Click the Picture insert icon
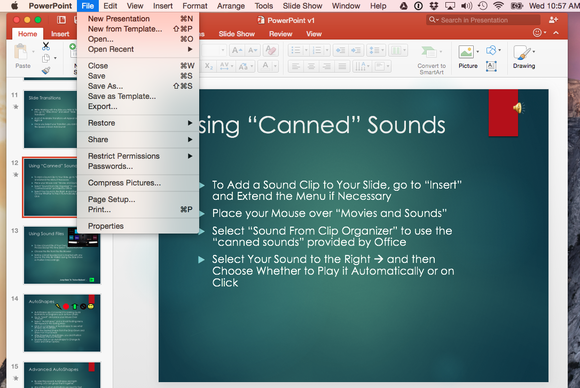This screenshot has width=580, height=388. click(x=466, y=52)
